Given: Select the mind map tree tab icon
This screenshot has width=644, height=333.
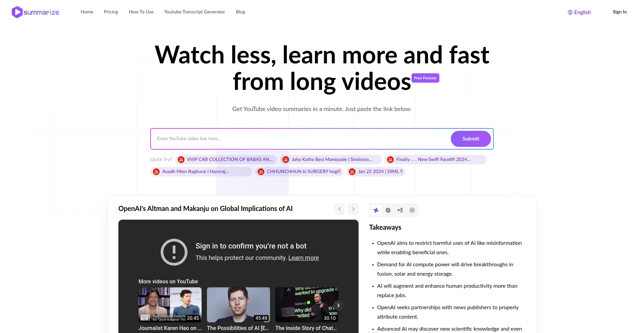Looking at the screenshot, I should [400, 210].
